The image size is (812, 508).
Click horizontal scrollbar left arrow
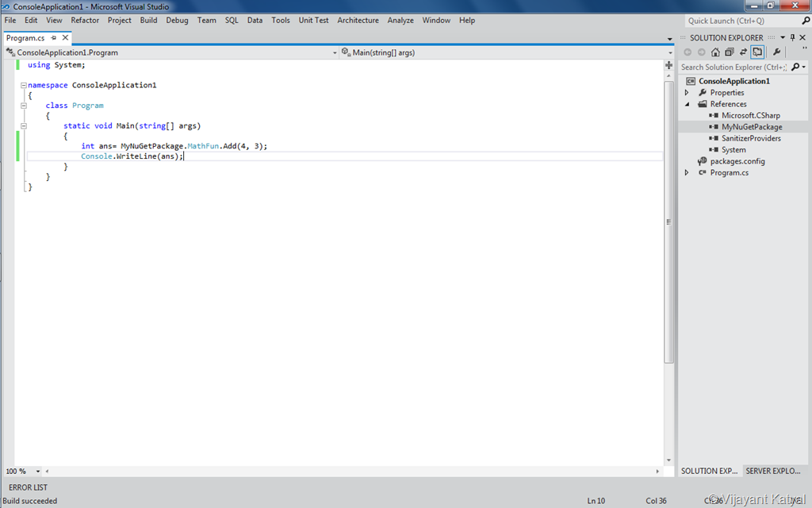coord(47,471)
